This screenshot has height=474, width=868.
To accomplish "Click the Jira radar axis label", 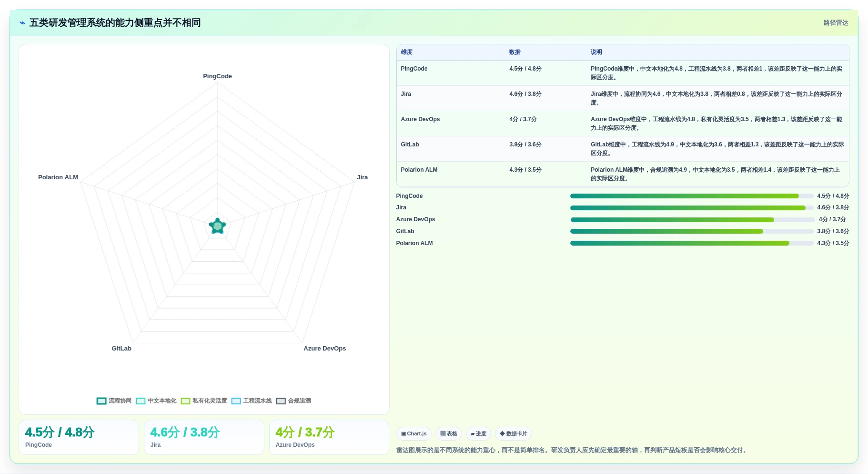I will [362, 177].
